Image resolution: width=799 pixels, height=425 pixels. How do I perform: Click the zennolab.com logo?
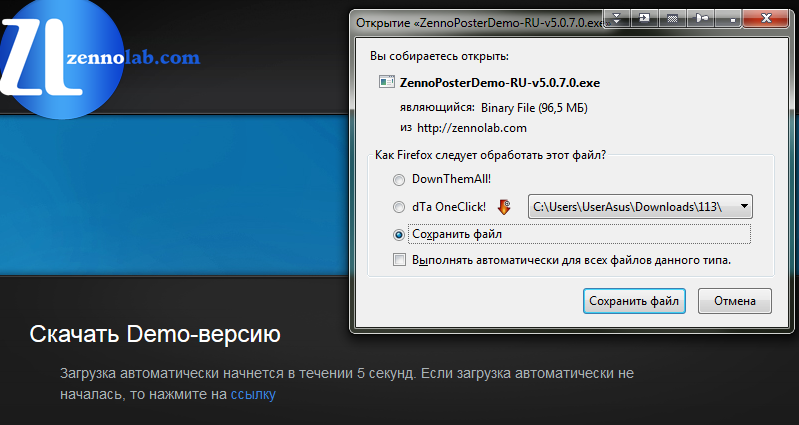pos(100,58)
